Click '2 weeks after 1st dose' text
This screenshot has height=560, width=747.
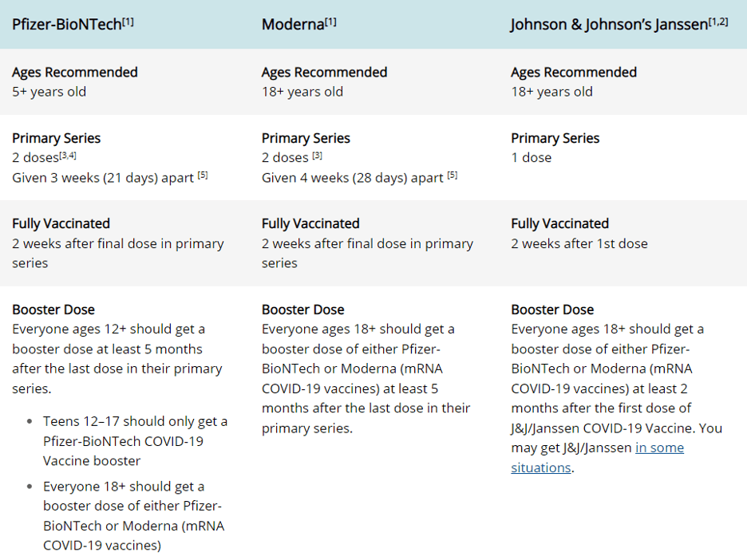[x=579, y=243]
